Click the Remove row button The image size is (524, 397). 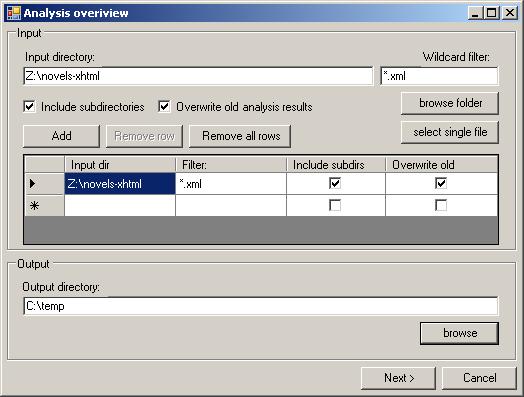(x=144, y=136)
